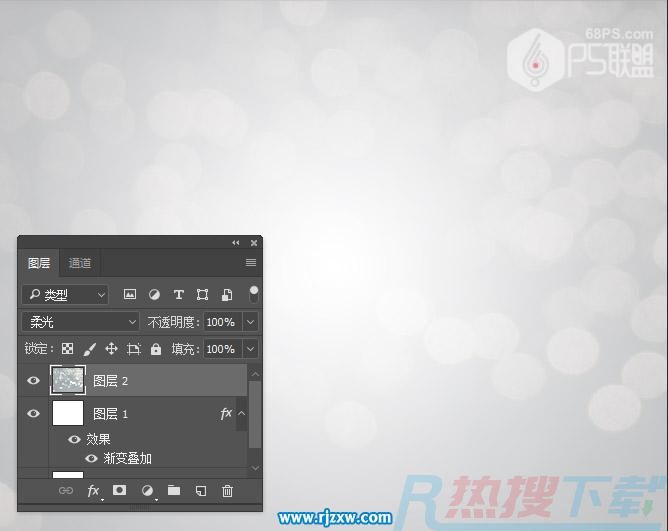Viewport: 668px width, 531px height.
Task: Open the fill slider dropdown arrow
Action: 250,349
